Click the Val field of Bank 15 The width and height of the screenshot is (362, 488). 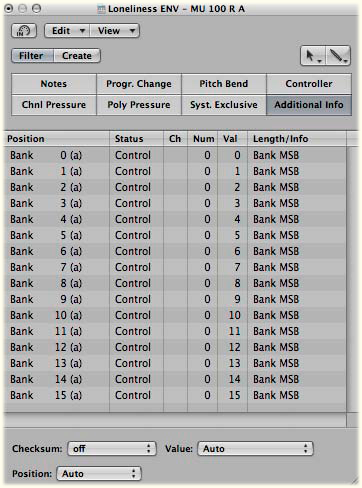point(232,395)
